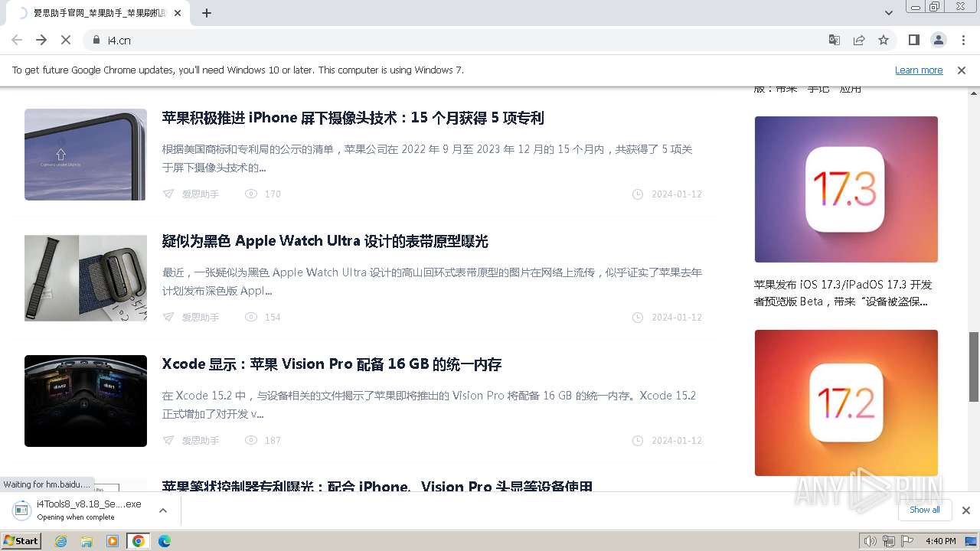Open iOS 17.3 sidebar image
This screenshot has width=980, height=551.
(x=846, y=189)
